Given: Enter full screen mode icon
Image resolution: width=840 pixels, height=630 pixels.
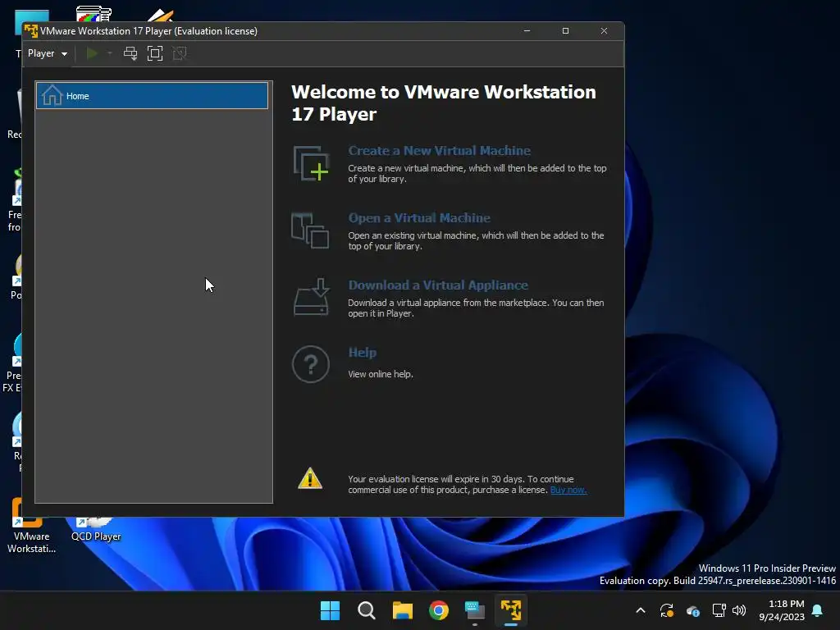Looking at the screenshot, I should click(155, 53).
